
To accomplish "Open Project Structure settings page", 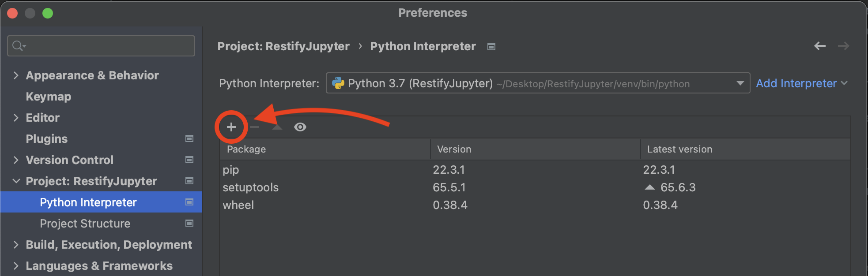I will 85,224.
